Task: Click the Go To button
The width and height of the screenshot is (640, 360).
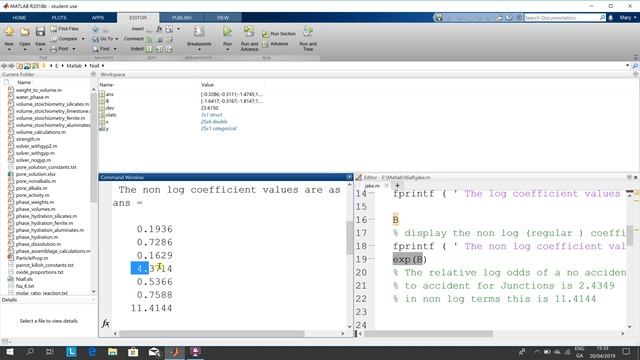Action: [103, 39]
